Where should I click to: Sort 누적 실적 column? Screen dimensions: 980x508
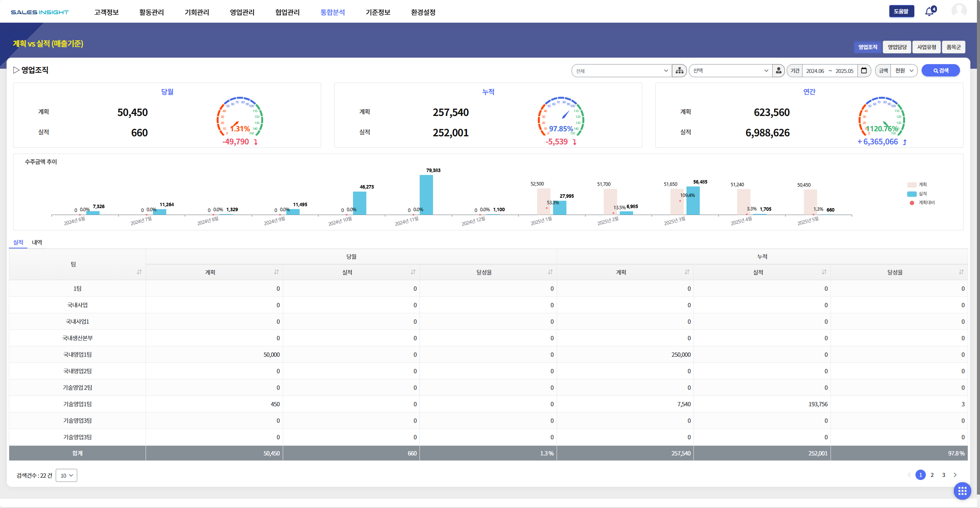(x=824, y=272)
